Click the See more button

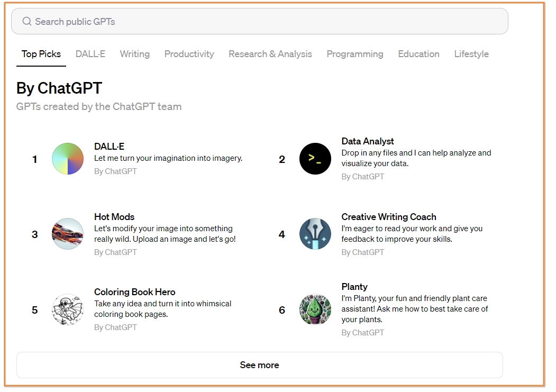(260, 365)
